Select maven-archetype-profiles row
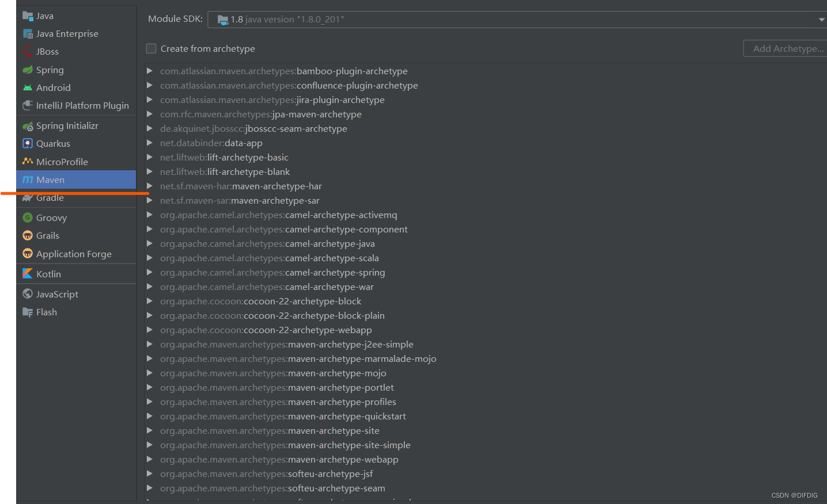Image resolution: width=827 pixels, height=504 pixels. tap(485, 402)
